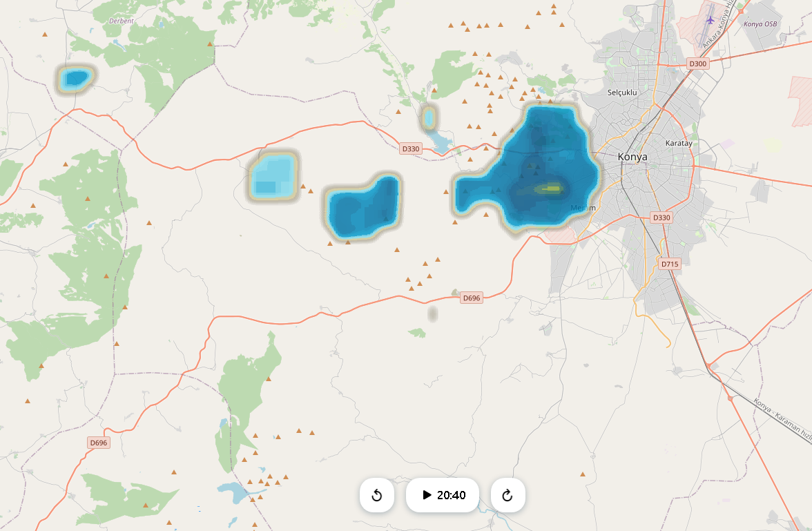812x531 pixels.
Task: Click the light cyan square radar cell
Action: pyautogui.click(x=273, y=176)
